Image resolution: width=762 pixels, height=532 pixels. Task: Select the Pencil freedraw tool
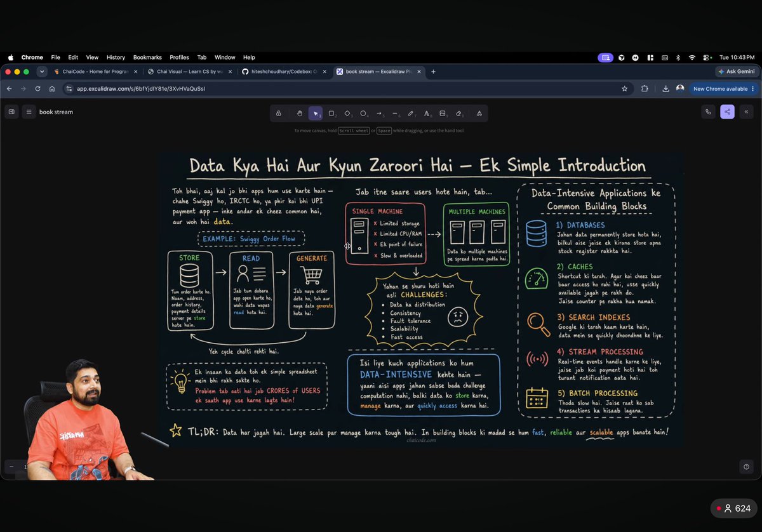[x=411, y=113]
